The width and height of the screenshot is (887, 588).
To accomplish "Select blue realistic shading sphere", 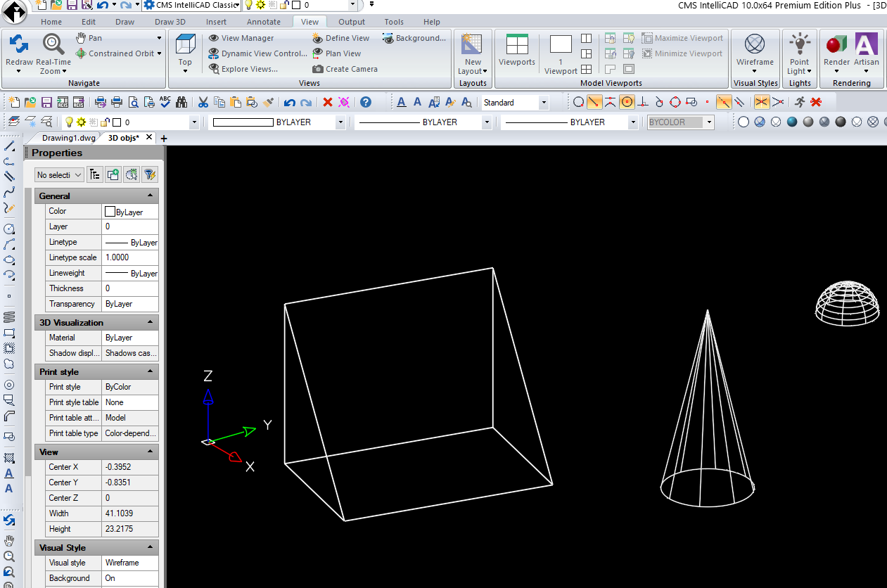I will pyautogui.click(x=792, y=122).
